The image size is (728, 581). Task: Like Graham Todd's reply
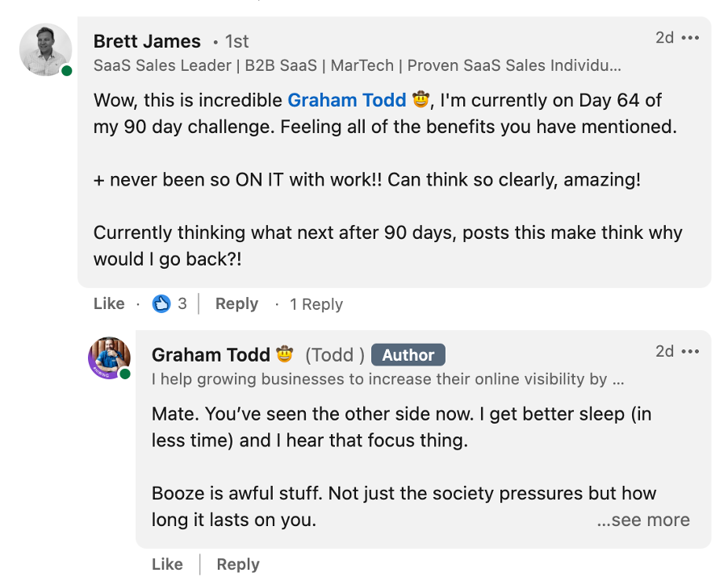[x=167, y=564]
